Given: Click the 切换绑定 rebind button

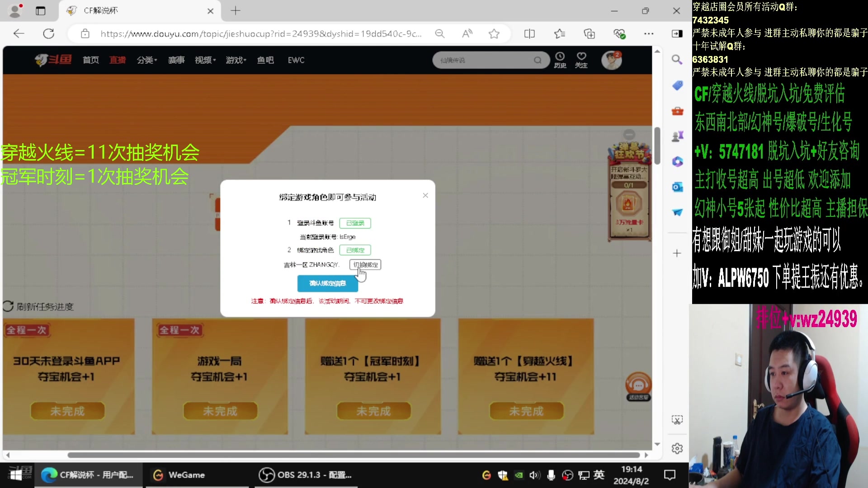Looking at the screenshot, I should click(365, 264).
